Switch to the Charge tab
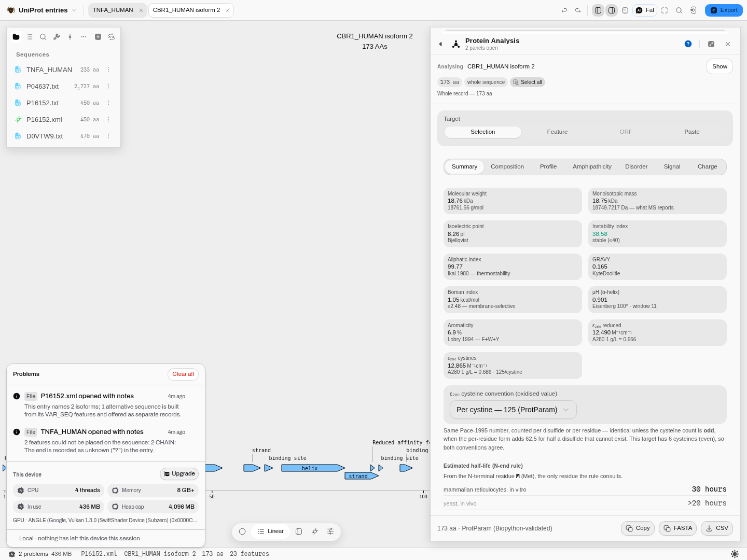Viewport: 747px width, 560px height. click(x=707, y=166)
